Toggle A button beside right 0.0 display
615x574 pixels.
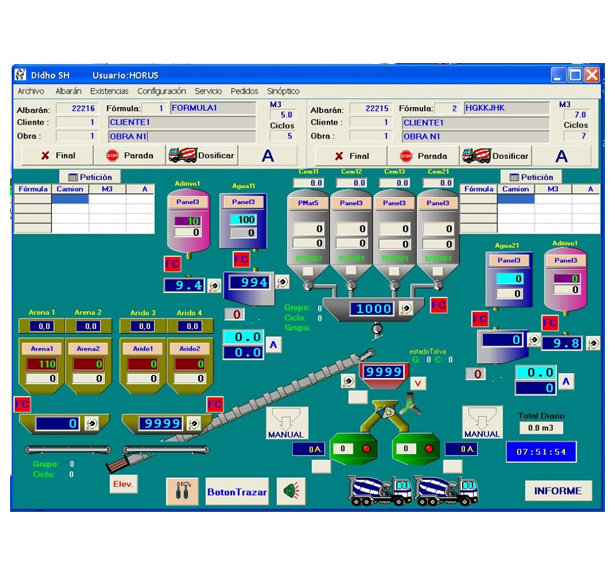pyautogui.click(x=566, y=381)
